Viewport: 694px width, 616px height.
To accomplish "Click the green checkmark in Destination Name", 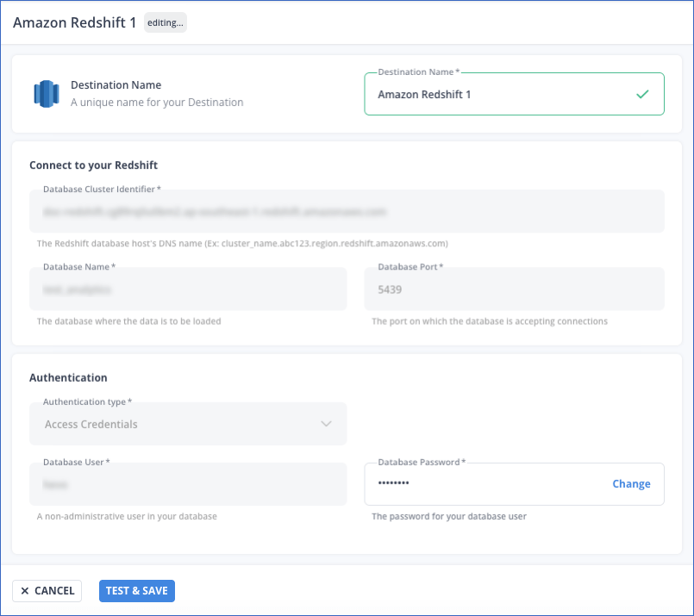I will point(642,94).
